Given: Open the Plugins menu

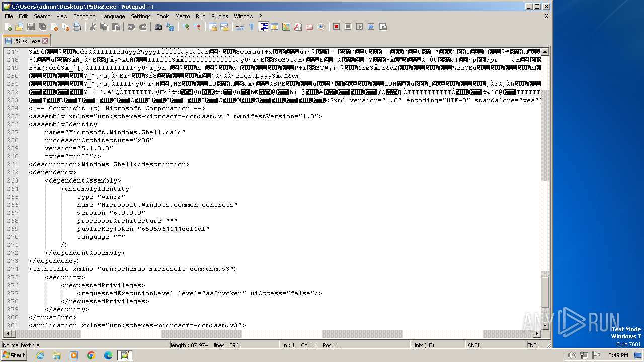Looking at the screenshot, I should 220,16.
